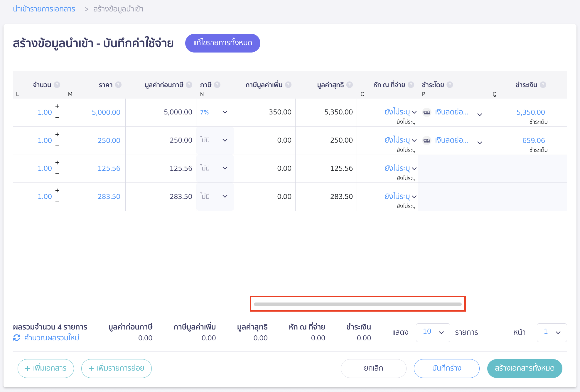
Task: Click the help icon next to ชำระเงิน column
Action: [544, 85]
